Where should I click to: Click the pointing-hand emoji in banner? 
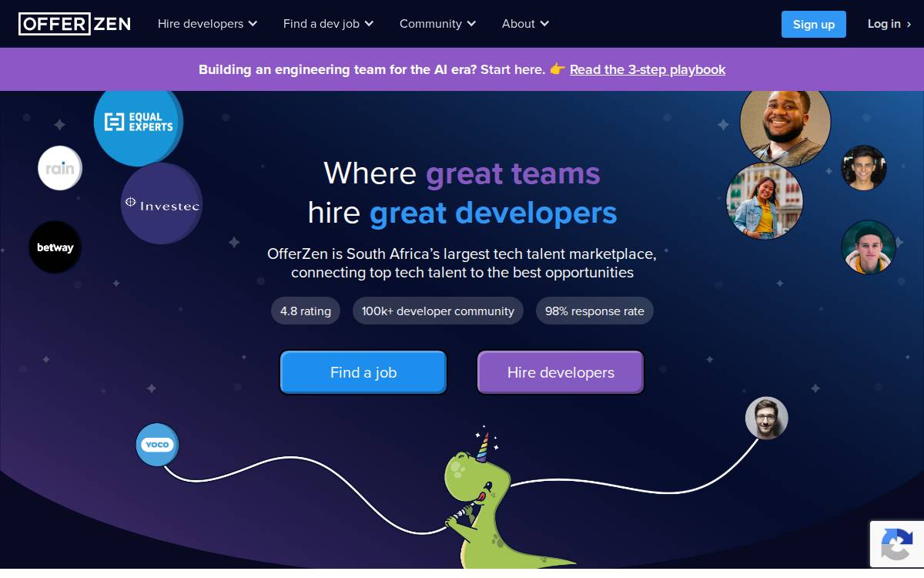557,69
